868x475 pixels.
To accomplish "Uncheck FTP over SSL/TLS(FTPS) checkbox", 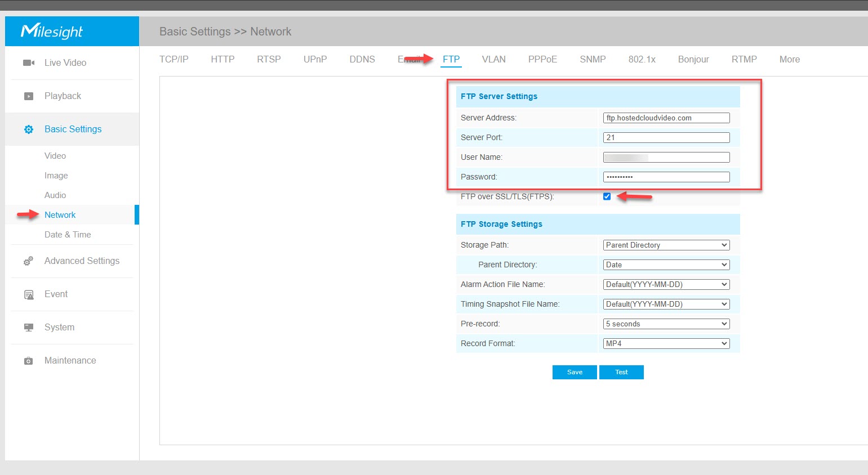I will point(607,196).
